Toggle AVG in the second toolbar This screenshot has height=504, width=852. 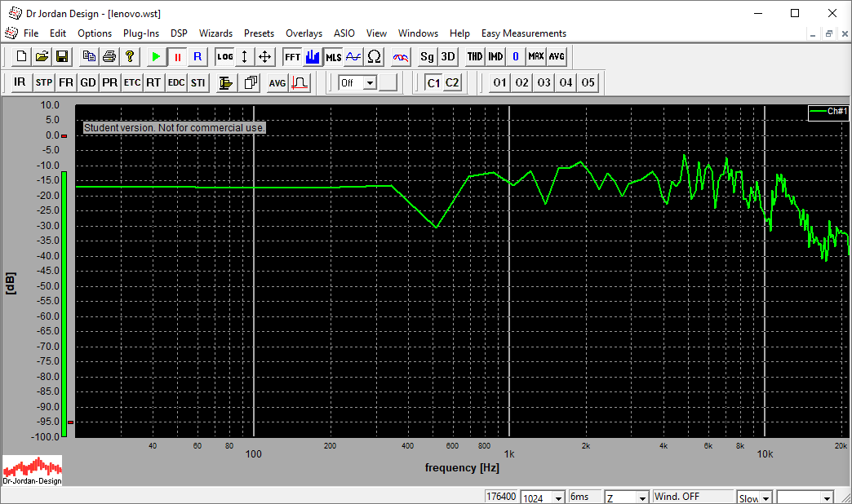coord(277,82)
